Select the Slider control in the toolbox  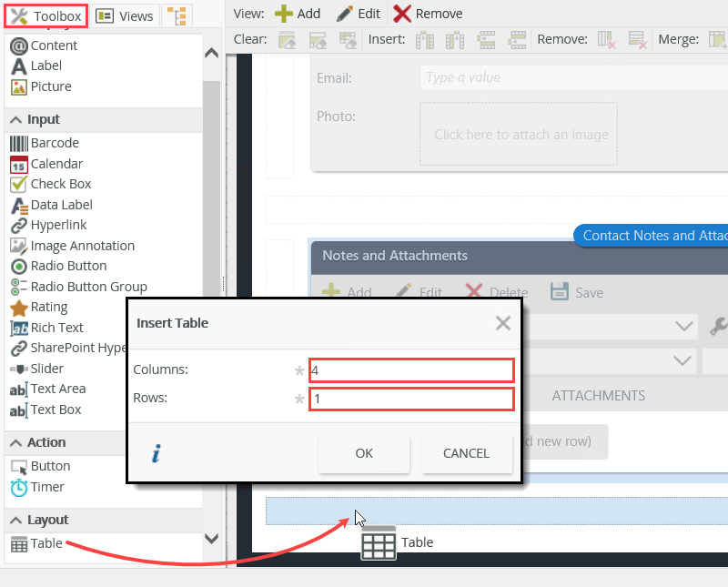45,368
